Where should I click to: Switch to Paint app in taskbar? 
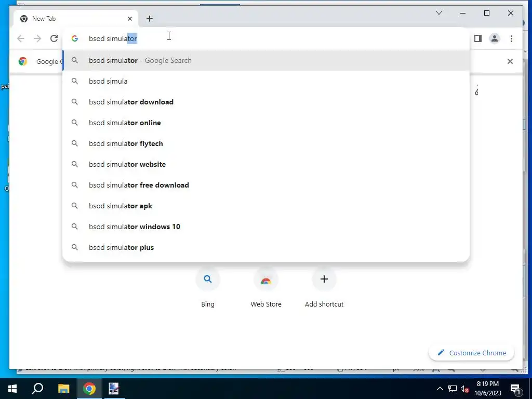tap(114, 389)
